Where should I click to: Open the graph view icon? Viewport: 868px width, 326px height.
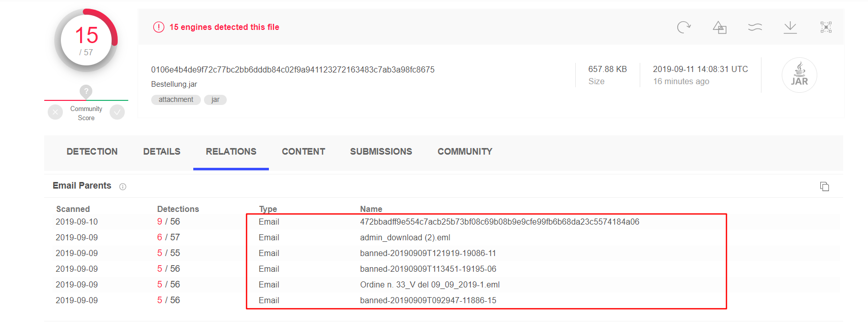coord(826,27)
